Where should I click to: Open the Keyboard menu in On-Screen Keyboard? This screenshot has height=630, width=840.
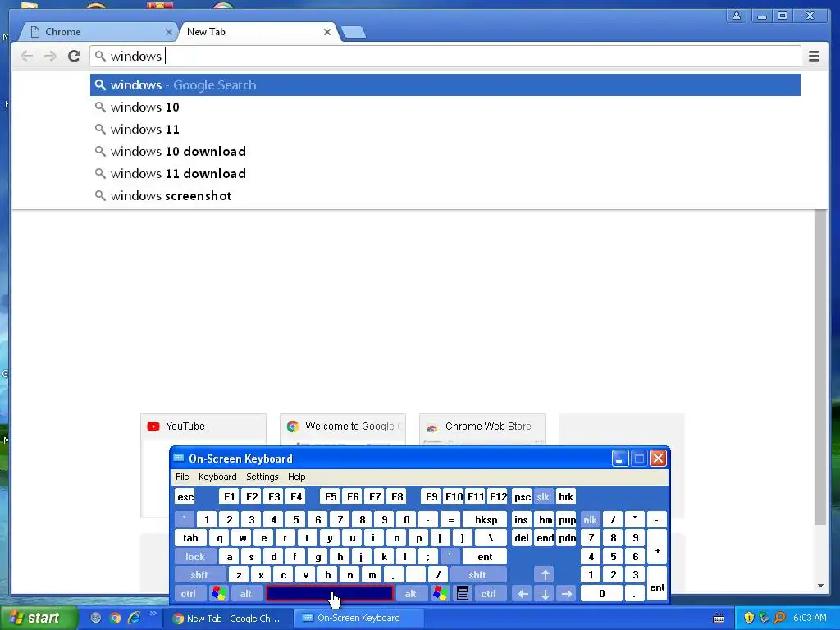(x=217, y=477)
